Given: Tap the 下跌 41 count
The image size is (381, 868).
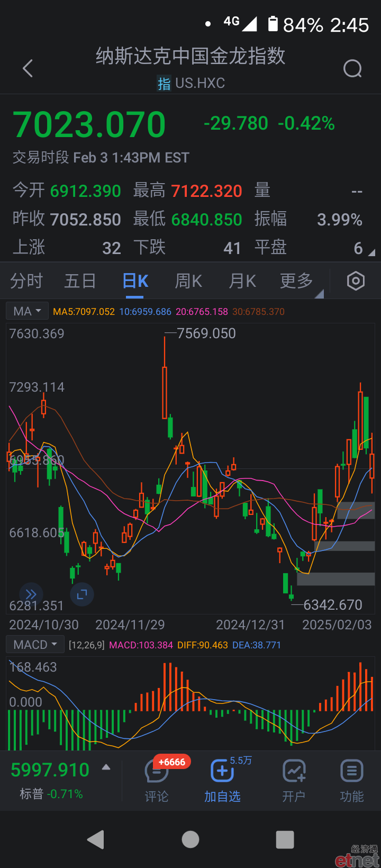Looking at the screenshot, I should click(232, 248).
